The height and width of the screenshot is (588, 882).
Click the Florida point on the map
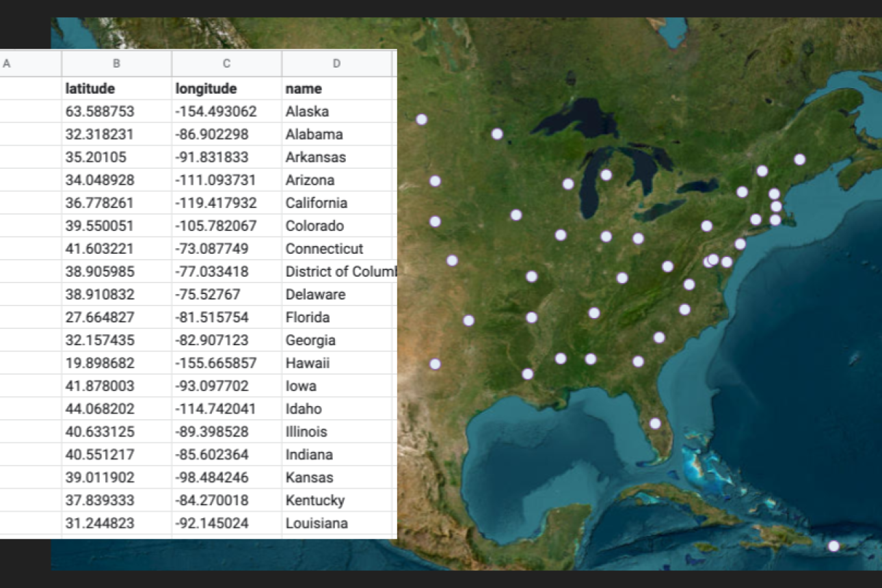pyautogui.click(x=655, y=423)
